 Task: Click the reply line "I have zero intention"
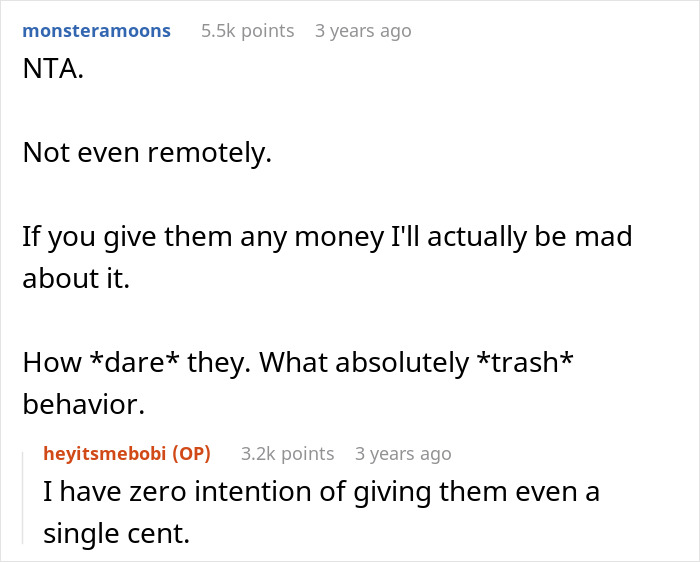320,493
